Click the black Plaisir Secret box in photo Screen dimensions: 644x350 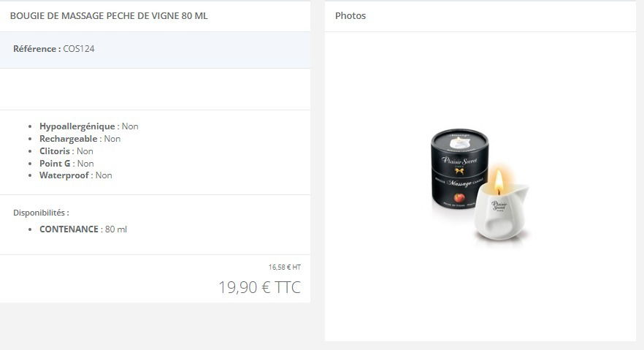pos(459,170)
